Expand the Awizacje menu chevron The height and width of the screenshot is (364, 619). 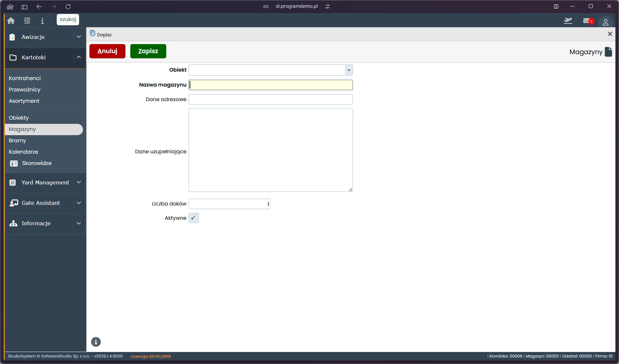(79, 37)
